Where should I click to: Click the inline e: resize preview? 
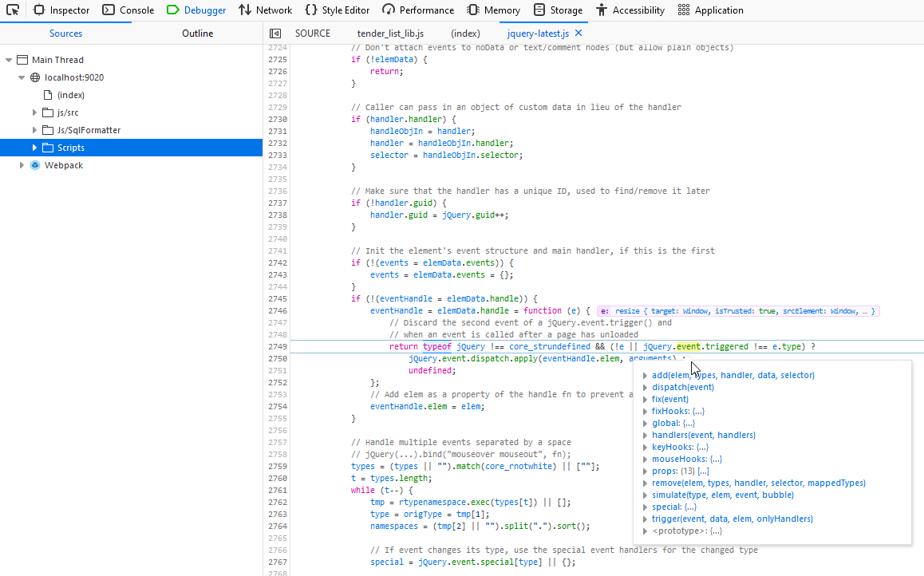click(x=738, y=311)
